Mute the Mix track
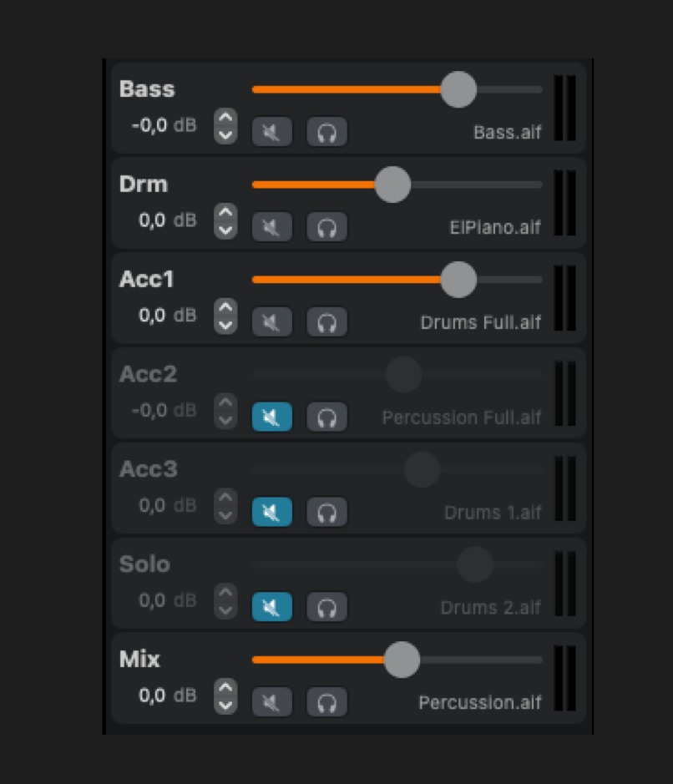The image size is (673, 784). coord(271,702)
